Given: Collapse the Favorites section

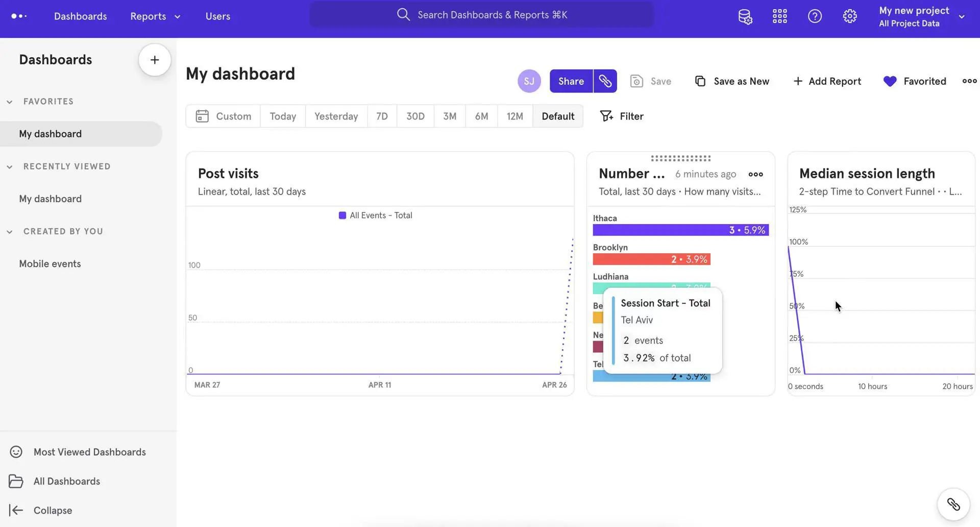Looking at the screenshot, I should point(9,101).
